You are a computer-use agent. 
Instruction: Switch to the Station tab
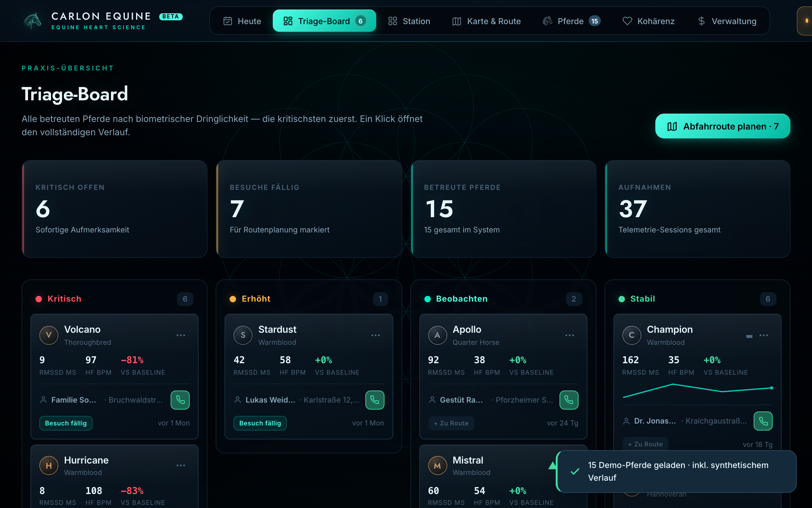point(409,21)
